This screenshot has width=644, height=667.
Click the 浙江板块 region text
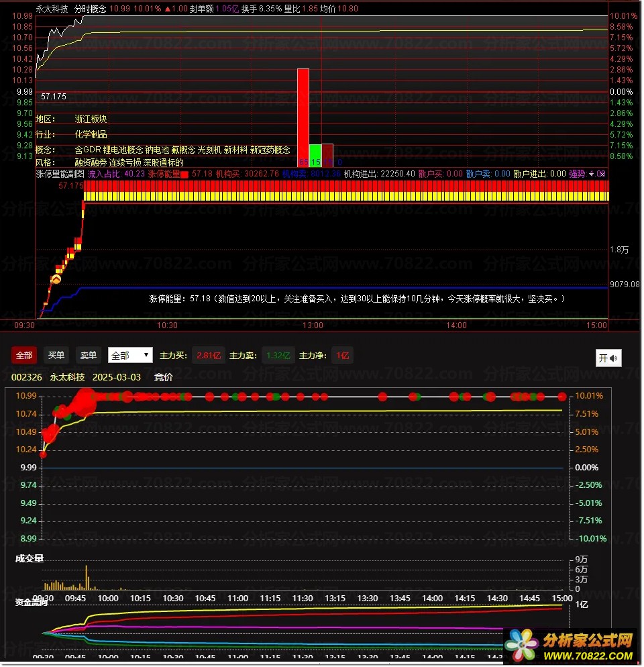tap(91, 119)
